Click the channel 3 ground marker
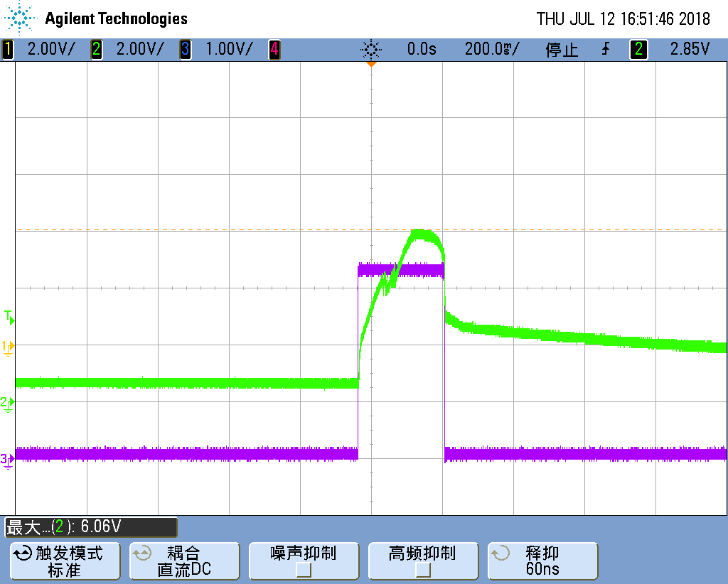This screenshot has height=584, width=728. 7,460
